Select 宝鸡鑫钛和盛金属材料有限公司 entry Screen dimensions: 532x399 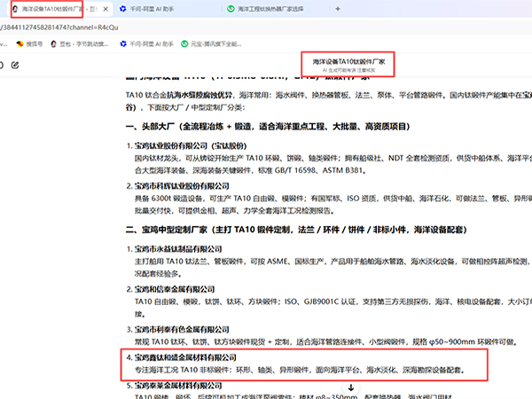point(185,357)
